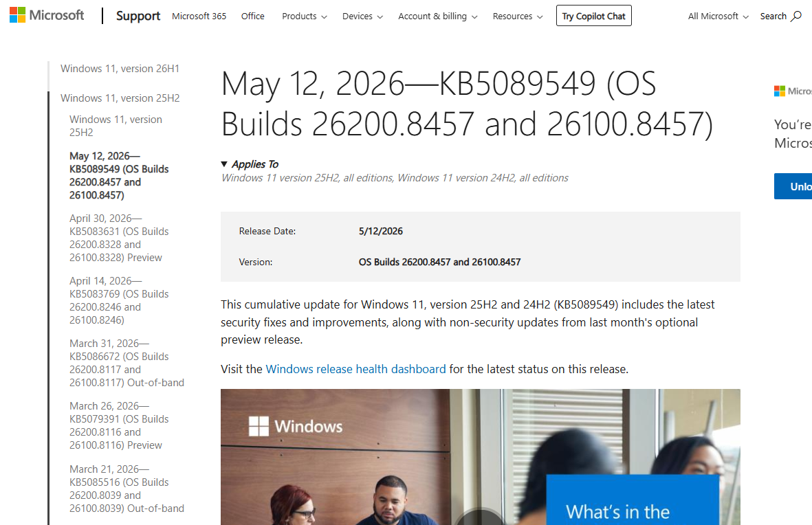Screen dimensions: 812x525
Task: Open Account & billing dropdown
Action: tap(437, 16)
